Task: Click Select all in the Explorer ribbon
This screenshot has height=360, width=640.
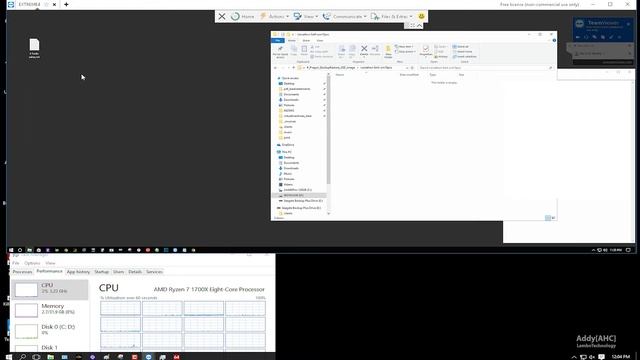Action: pyautogui.click(x=460, y=47)
